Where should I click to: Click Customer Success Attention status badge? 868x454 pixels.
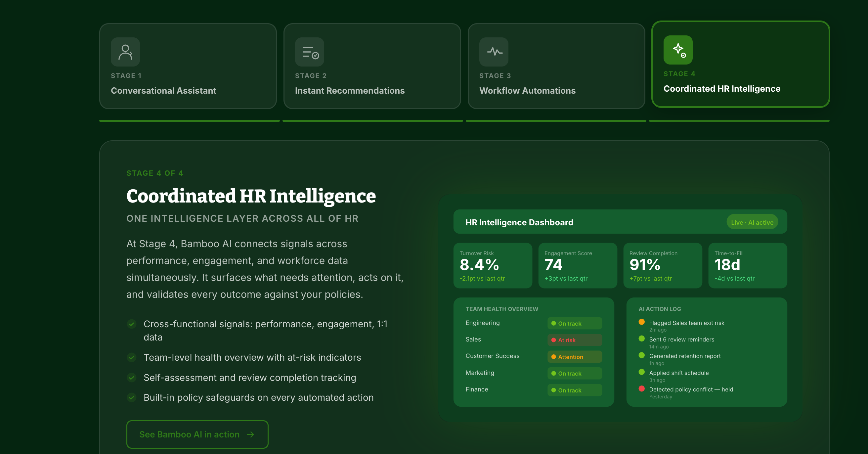pyautogui.click(x=575, y=357)
